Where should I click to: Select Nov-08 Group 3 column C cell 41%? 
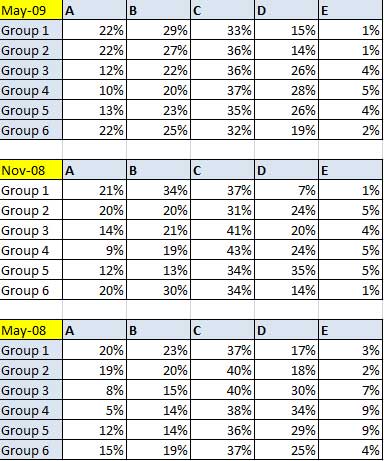coord(223,230)
